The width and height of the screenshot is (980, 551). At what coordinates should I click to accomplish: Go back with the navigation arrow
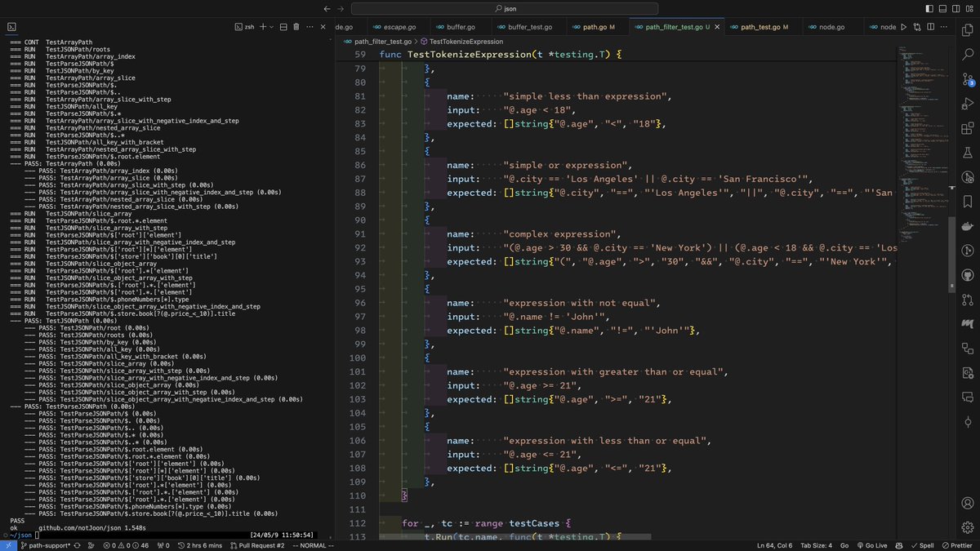pos(327,9)
